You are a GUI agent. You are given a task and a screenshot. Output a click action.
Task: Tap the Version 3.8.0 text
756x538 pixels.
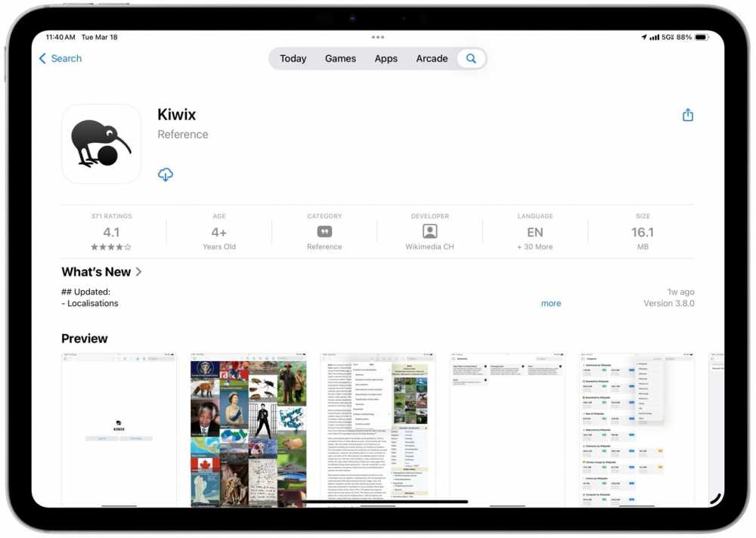669,303
